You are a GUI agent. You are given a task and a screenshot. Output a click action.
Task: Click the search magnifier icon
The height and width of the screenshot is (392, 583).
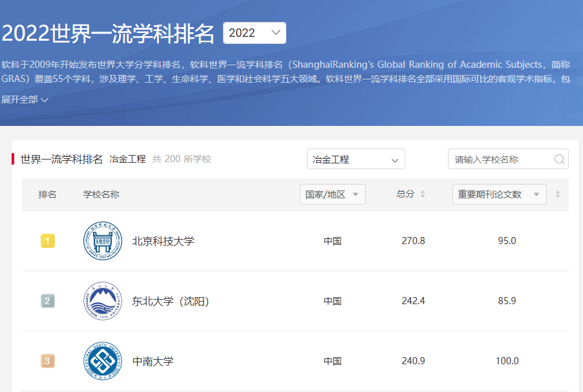pyautogui.click(x=560, y=160)
